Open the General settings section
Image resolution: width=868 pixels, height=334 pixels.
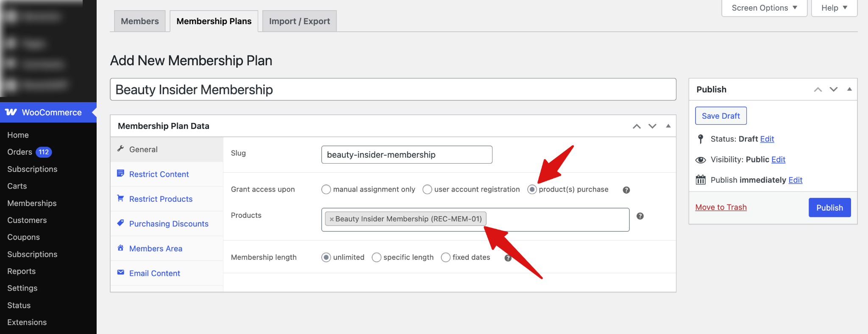167,149
